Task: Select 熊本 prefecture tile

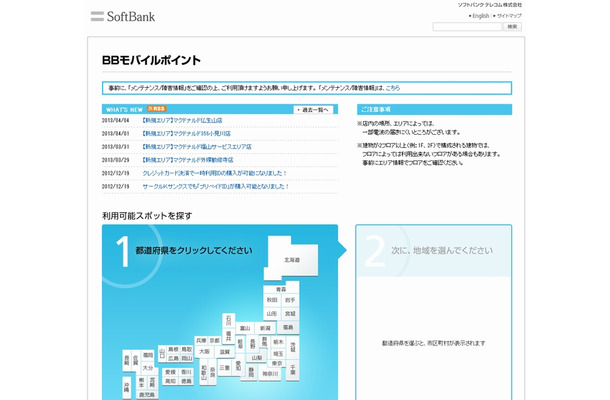Action: (x=142, y=382)
